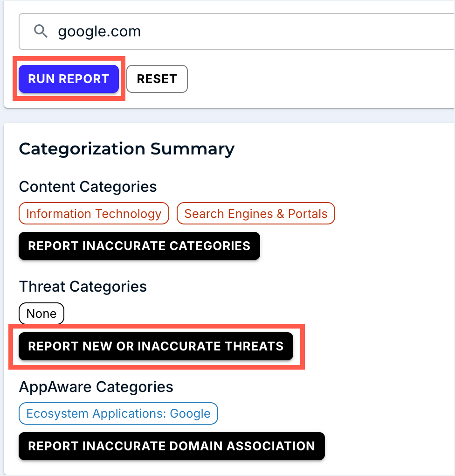Image resolution: width=455 pixels, height=476 pixels.
Task: Submit a new threat report for google.com
Action: click(x=155, y=346)
